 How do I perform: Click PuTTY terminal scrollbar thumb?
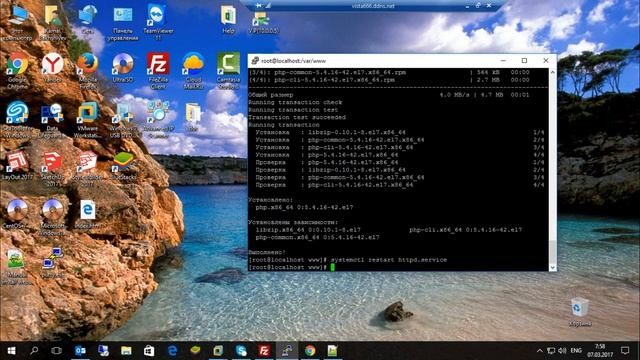point(553,252)
